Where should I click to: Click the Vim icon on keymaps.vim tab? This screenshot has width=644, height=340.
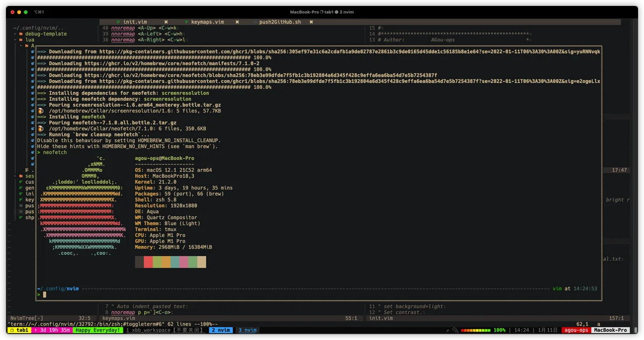pos(187,22)
